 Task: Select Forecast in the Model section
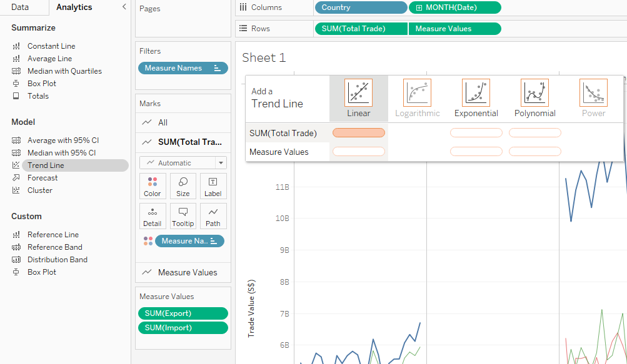pos(43,178)
